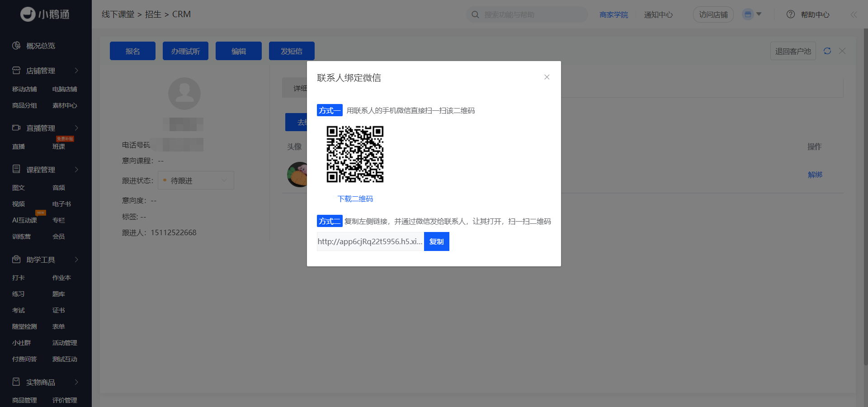This screenshot has height=407, width=868.
Task: Open 移动店铺 menu item
Action: pos(24,89)
